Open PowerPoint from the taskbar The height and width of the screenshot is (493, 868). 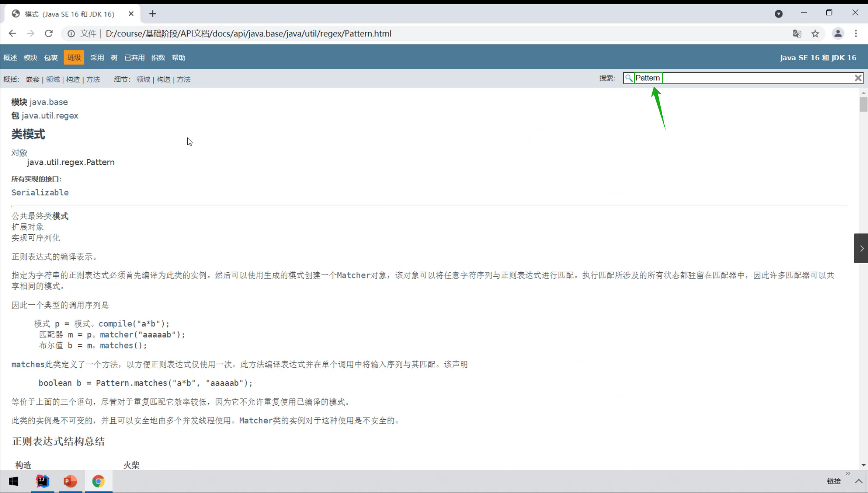coord(70,481)
